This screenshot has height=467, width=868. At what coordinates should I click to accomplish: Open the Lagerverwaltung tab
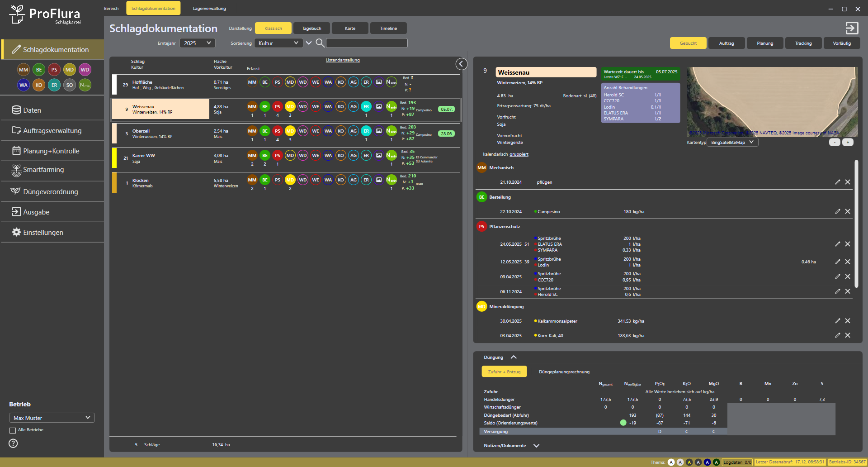[x=209, y=9]
